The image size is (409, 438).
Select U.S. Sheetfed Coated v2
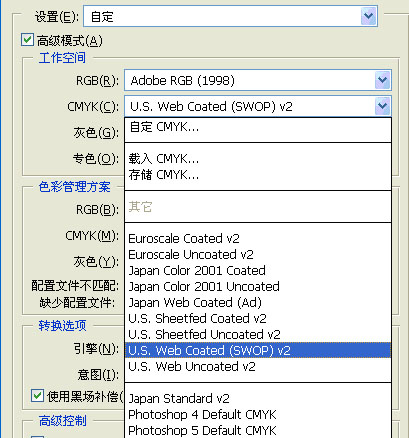[258, 318]
